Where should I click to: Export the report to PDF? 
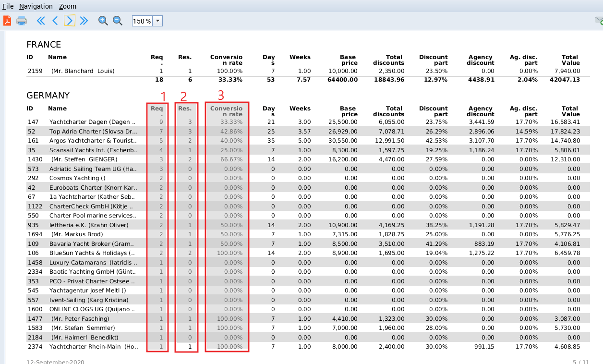coord(7,21)
